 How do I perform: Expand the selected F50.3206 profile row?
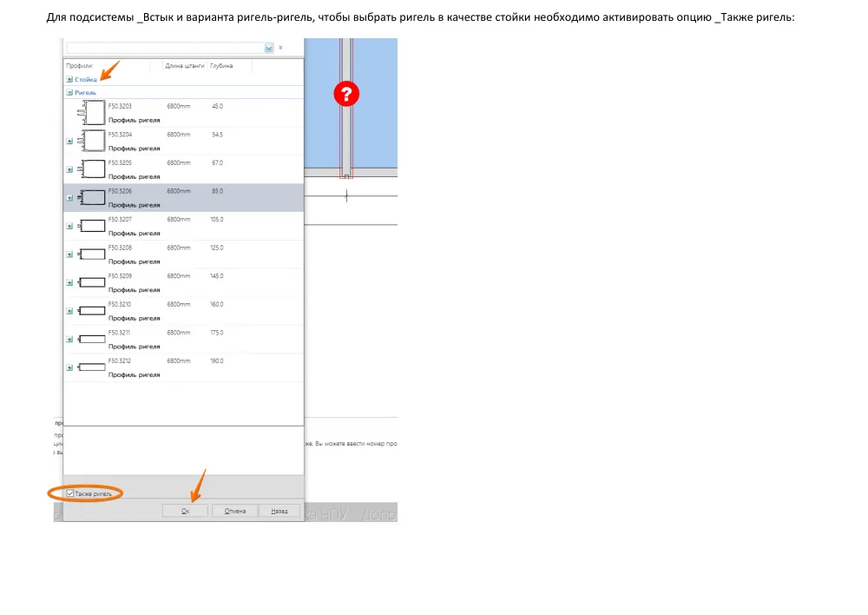tap(69, 198)
